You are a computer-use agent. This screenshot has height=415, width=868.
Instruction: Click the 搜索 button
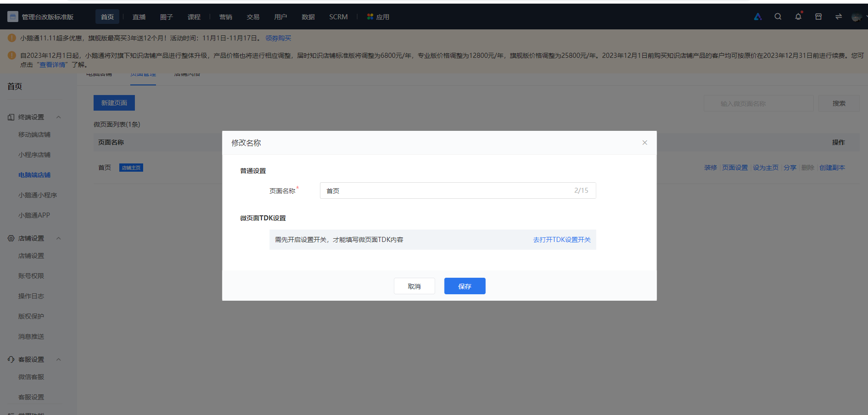839,103
